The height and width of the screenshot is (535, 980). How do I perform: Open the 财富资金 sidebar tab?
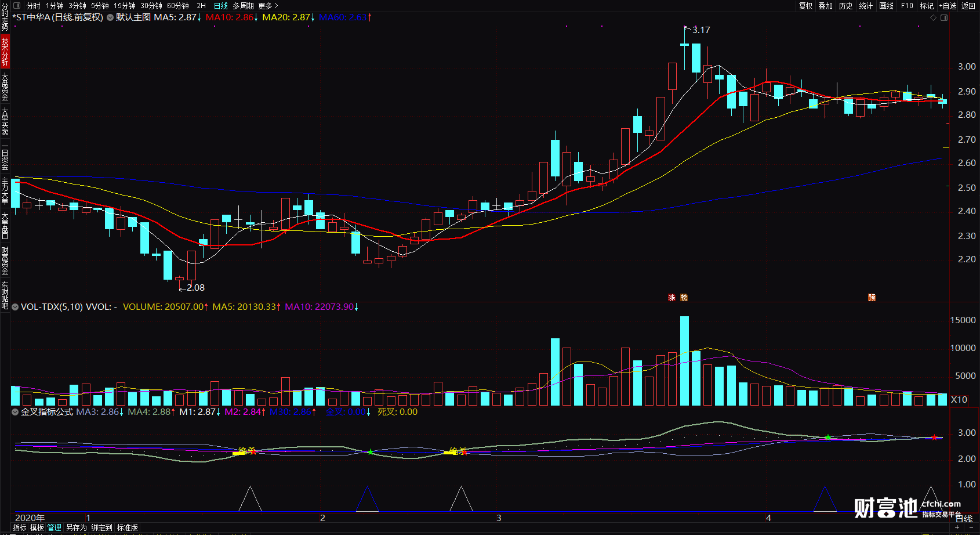point(5,261)
